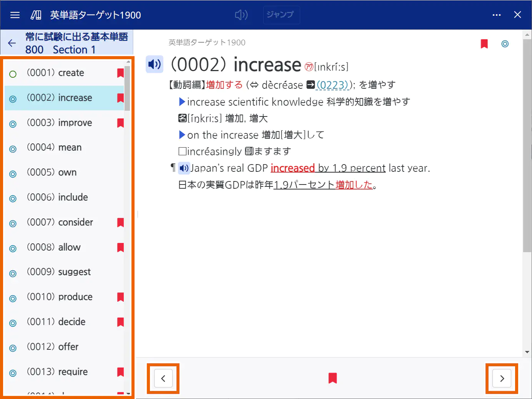Open the cross-reference link (0223)
This screenshot has height=399, width=532.
point(332,85)
